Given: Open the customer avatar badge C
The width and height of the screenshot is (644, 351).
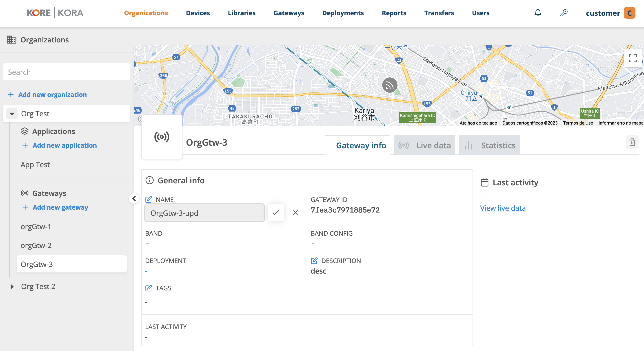Looking at the screenshot, I should point(629,13).
